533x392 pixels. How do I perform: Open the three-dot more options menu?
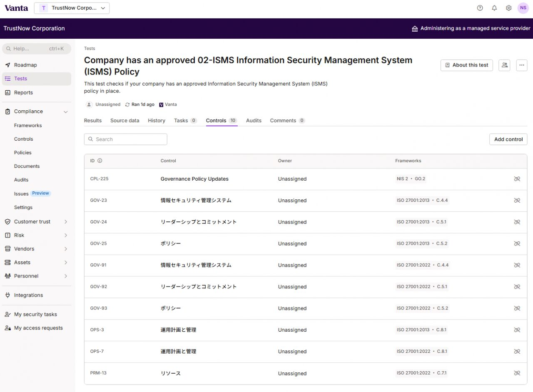coord(522,65)
